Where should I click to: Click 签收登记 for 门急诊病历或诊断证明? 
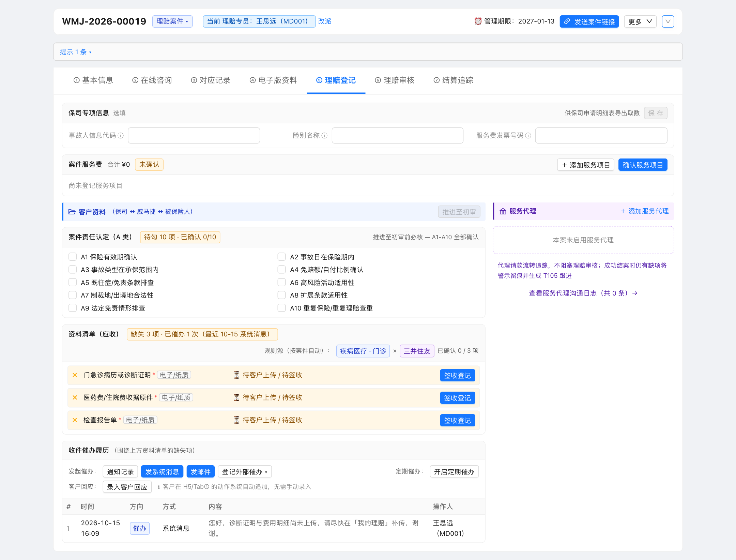457,376
